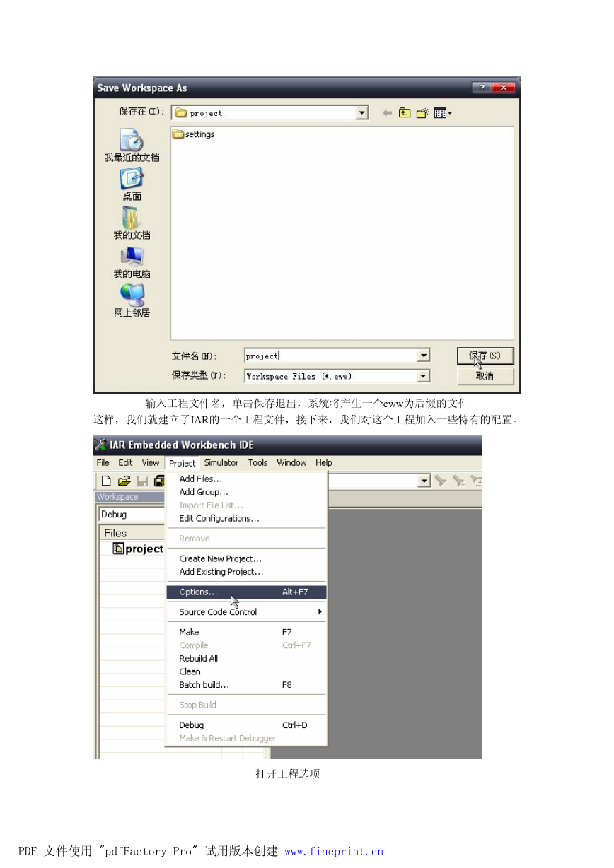Image resolution: width=614 pixels, height=868 pixels.
Task: Save All icon in IAR toolbar
Action: tap(159, 481)
